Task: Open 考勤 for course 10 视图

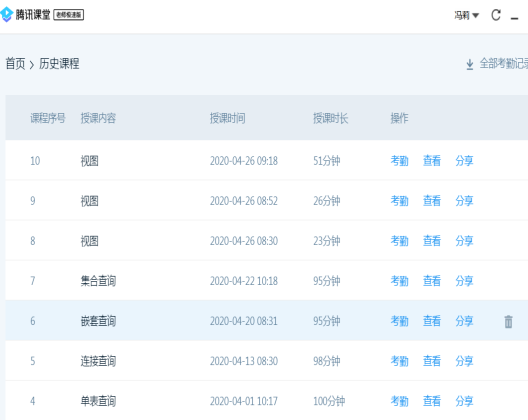Action: [x=399, y=161]
